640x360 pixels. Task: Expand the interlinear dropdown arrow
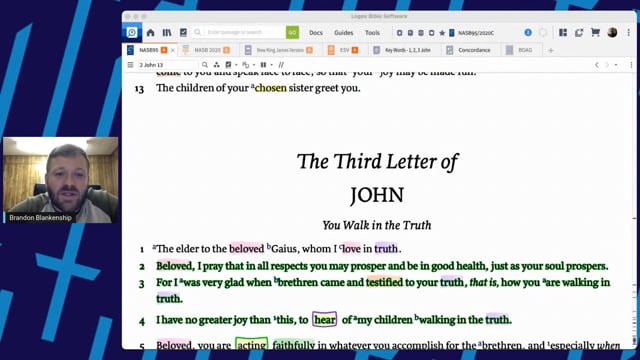(253, 65)
